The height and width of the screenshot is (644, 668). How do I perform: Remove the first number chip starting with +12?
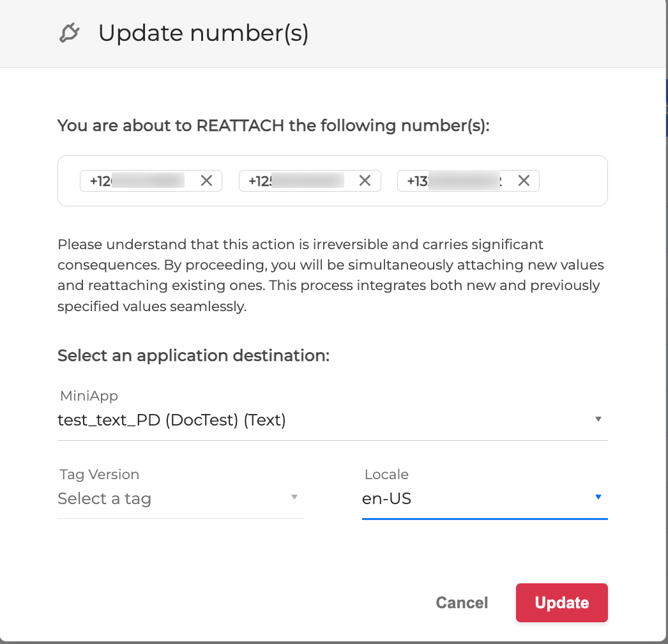click(206, 181)
